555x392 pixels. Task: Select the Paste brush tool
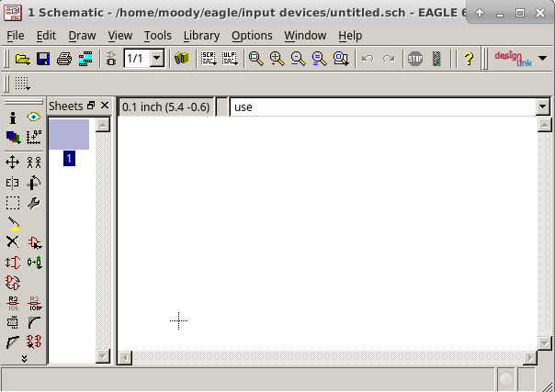pyautogui.click(x=14, y=223)
